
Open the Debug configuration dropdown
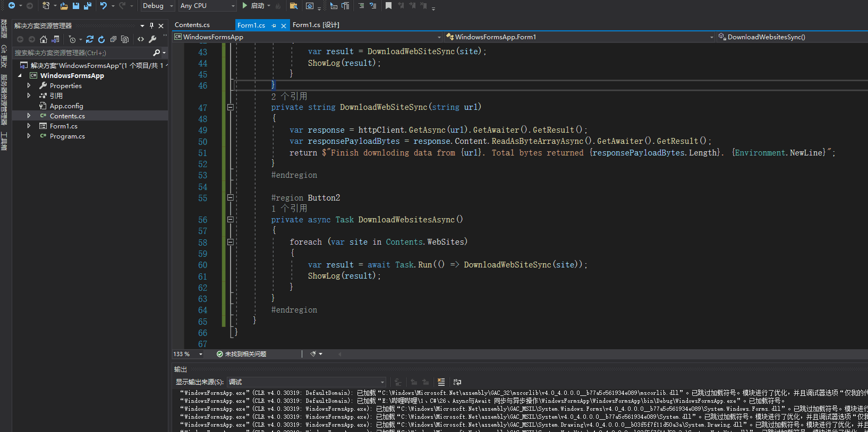tap(158, 6)
